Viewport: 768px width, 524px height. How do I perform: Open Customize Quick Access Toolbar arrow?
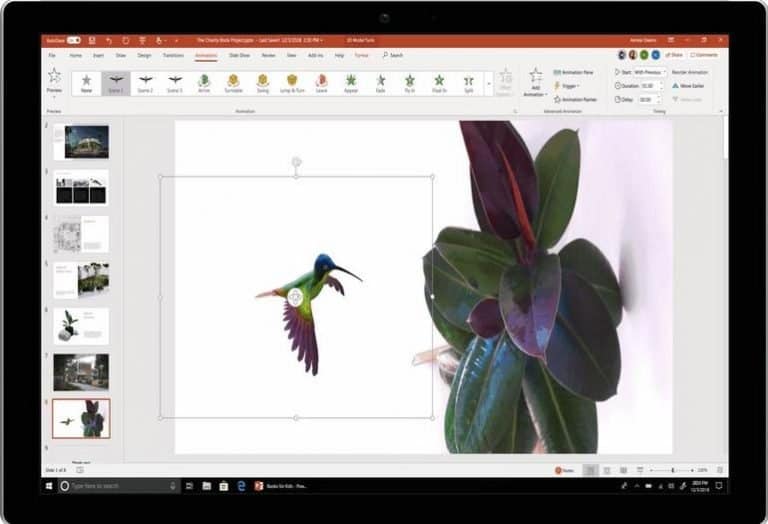[x=176, y=40]
